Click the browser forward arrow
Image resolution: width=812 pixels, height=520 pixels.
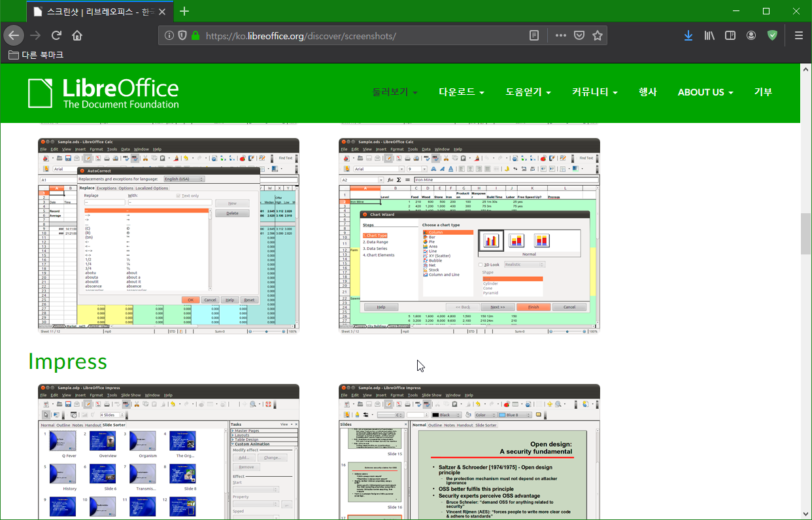[35, 35]
